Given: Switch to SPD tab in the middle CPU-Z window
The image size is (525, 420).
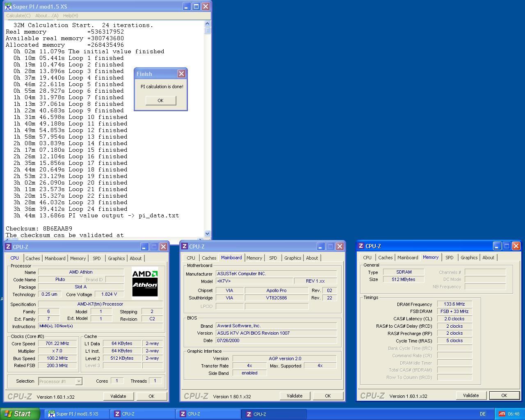Looking at the screenshot, I should pos(273,258).
